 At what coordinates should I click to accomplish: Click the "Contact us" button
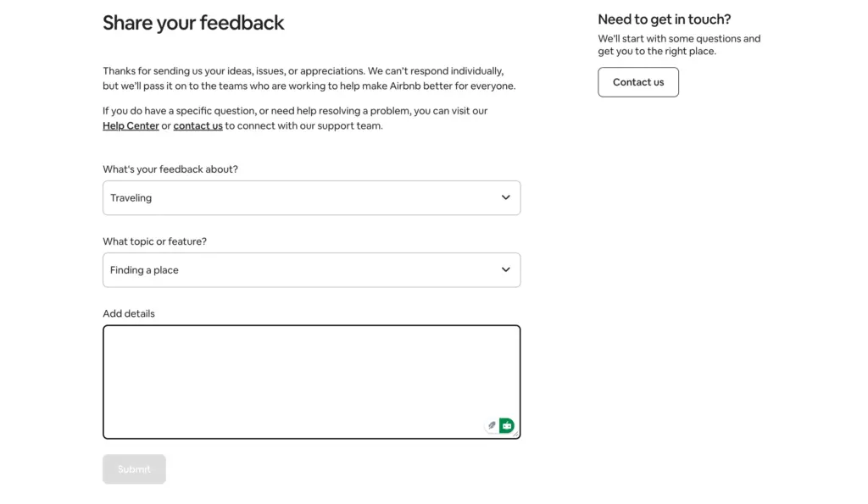coord(637,82)
